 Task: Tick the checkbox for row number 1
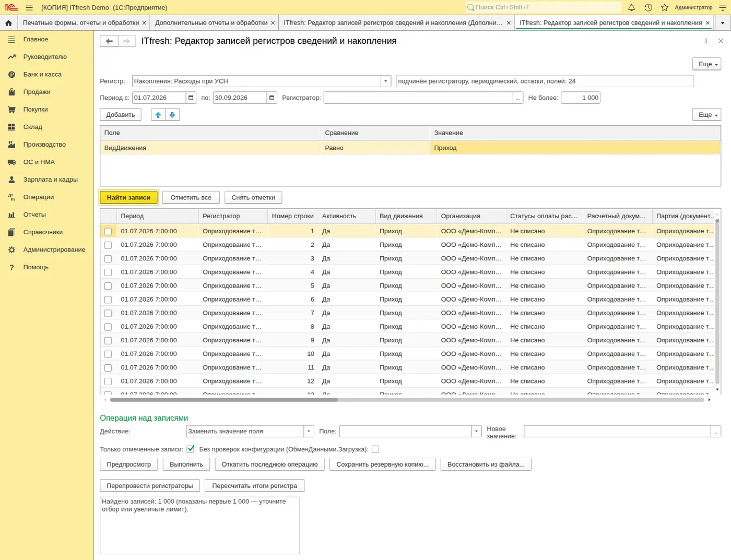(x=108, y=231)
